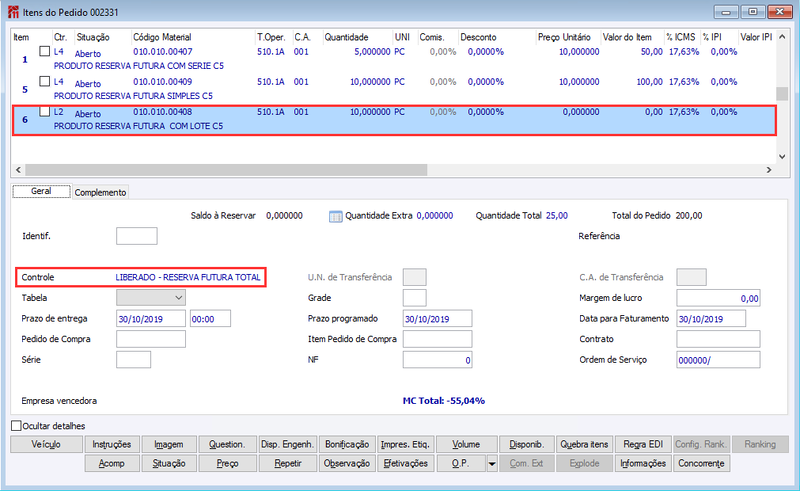Click the left arrow of horizontal scrollbar
This screenshot has height=491, width=800.
[18, 170]
